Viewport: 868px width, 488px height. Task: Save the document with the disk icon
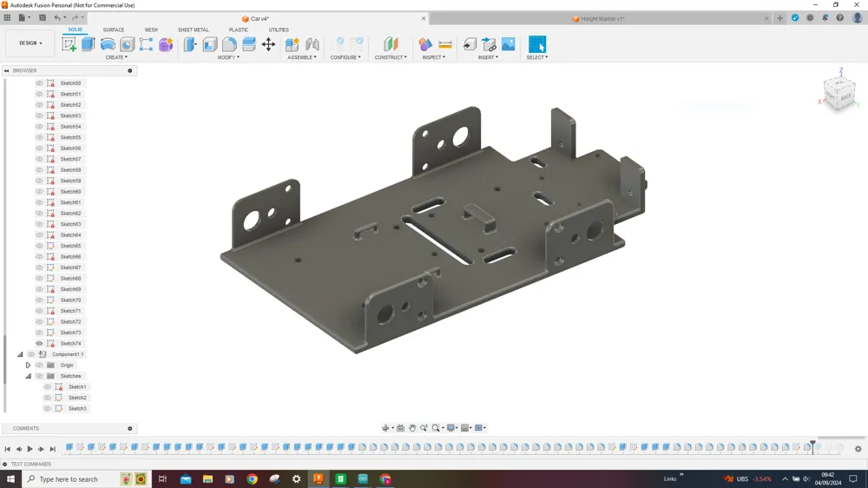point(43,17)
